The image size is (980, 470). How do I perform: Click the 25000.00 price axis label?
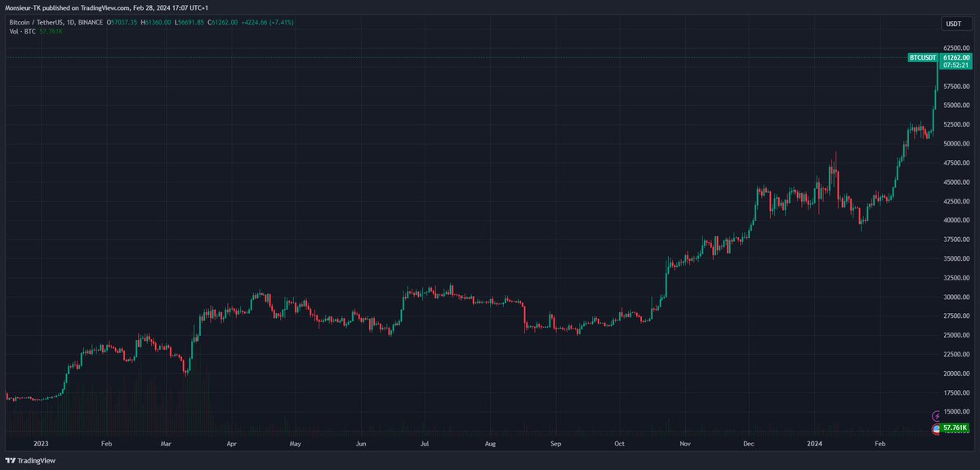pyautogui.click(x=956, y=335)
